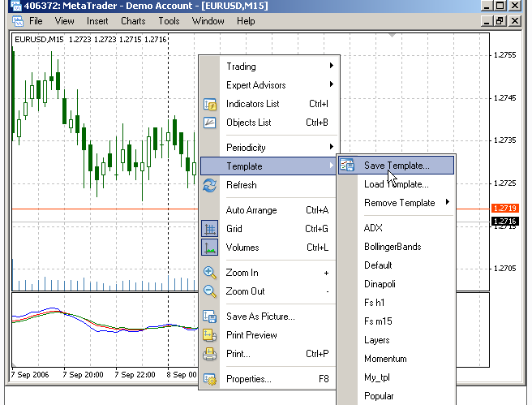This screenshot has width=532, height=405.
Task: Apply the Momentum template
Action: [x=396, y=359]
